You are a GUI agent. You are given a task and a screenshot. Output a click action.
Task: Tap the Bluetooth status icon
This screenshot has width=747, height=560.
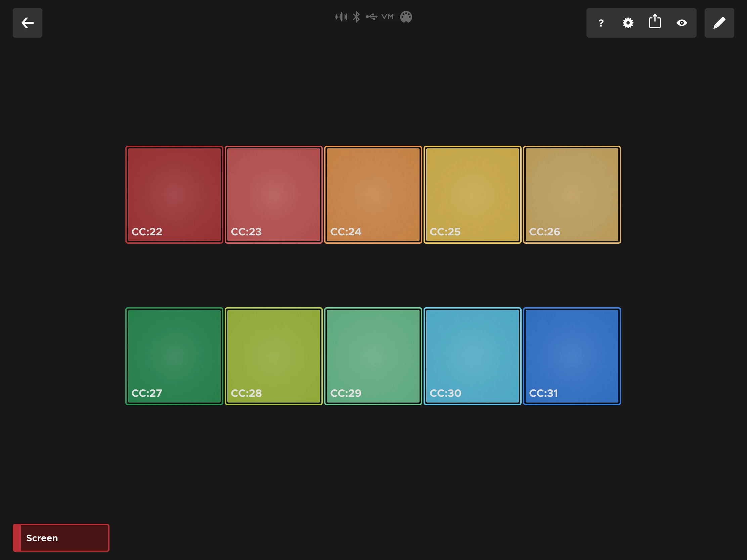coord(356,16)
